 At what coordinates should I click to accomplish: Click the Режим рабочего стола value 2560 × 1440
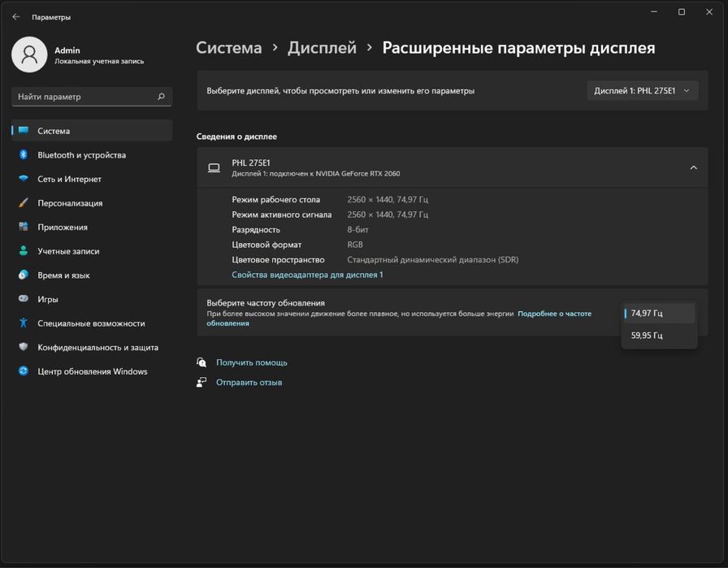(x=388, y=199)
